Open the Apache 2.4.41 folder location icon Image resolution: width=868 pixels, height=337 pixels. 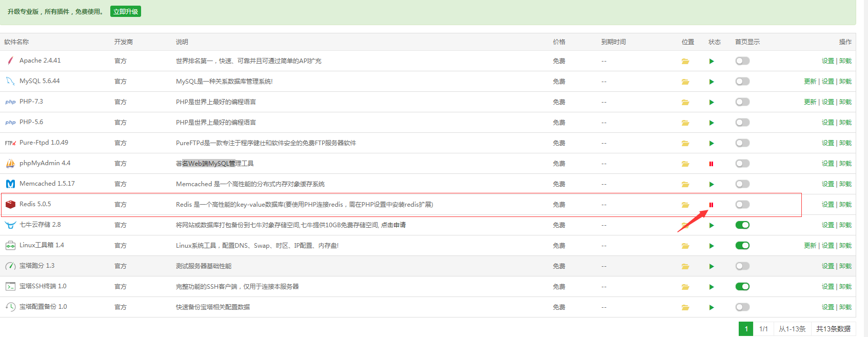[685, 61]
